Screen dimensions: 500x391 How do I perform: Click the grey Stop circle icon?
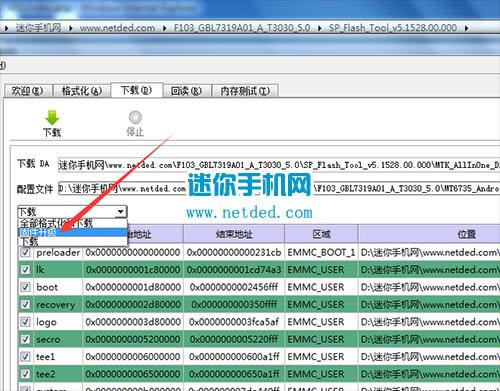click(135, 117)
